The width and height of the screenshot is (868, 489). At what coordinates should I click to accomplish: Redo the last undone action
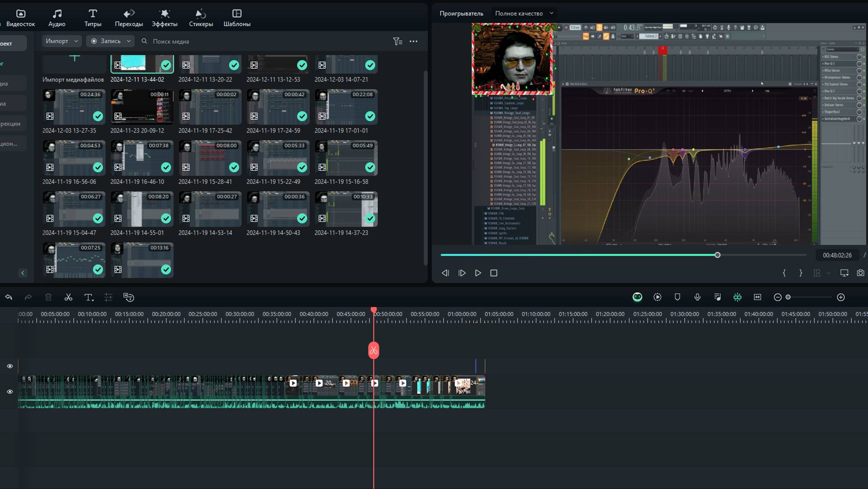tap(28, 297)
